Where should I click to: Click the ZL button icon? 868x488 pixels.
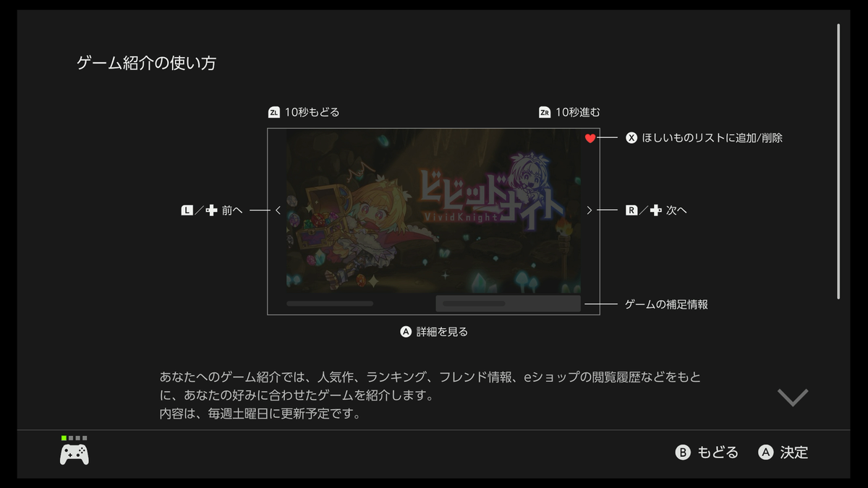273,112
